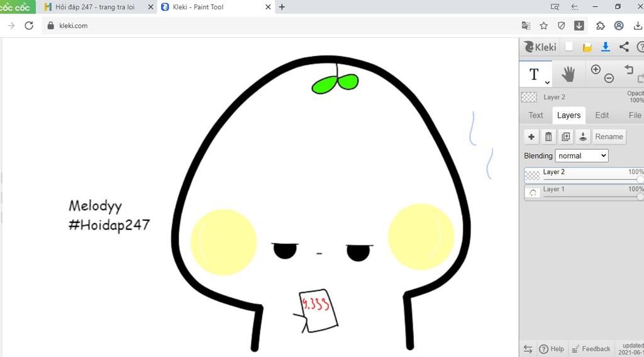
Task: Click the #Hoidap247 text on the canvas
Action: [x=109, y=225]
